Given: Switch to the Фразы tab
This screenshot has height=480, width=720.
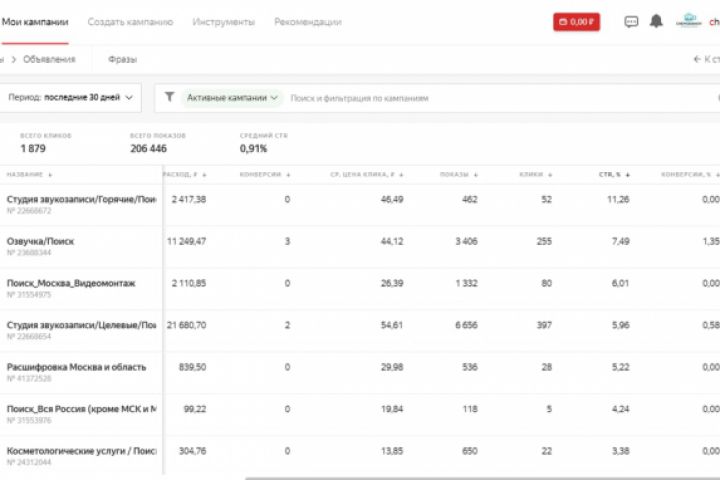Looking at the screenshot, I should click(x=122, y=60).
